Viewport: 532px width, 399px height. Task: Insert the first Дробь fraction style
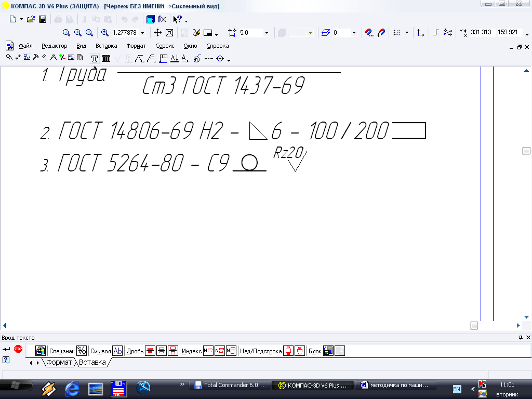150,351
